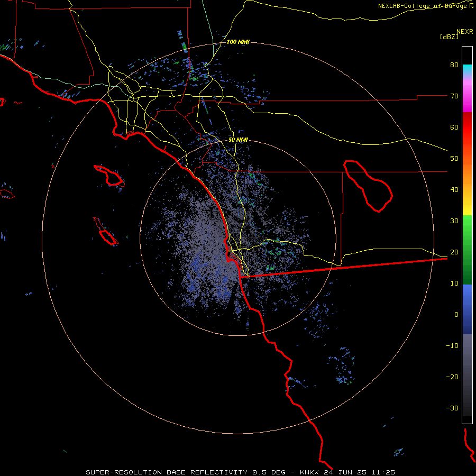476x476 pixels.
Task: Click the 40 value on the dBZ scale
Action: coord(454,190)
